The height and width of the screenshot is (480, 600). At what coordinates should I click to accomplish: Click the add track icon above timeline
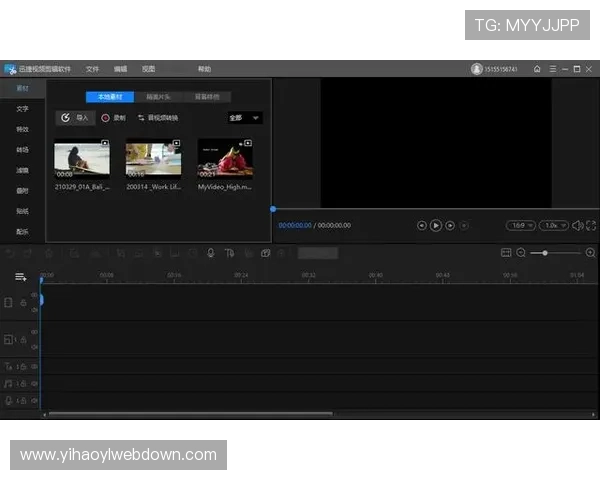pos(20,276)
